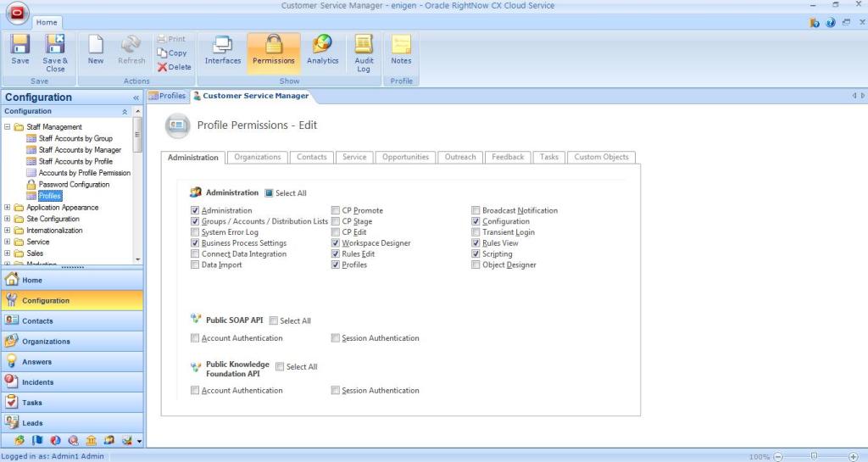This screenshot has width=868, height=462.
Task: Open the Interfaces view in ribbon
Action: tap(223, 51)
